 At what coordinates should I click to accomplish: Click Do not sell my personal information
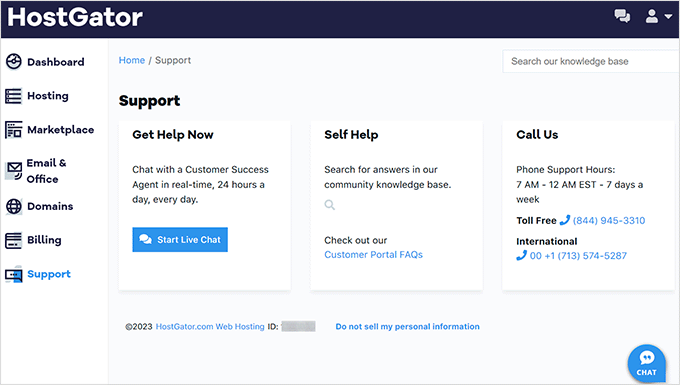(408, 326)
